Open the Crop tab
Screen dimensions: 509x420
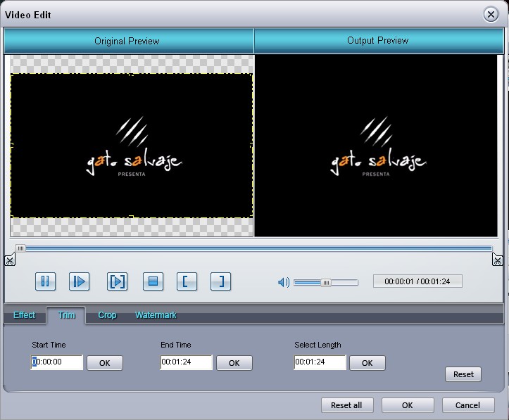click(107, 315)
